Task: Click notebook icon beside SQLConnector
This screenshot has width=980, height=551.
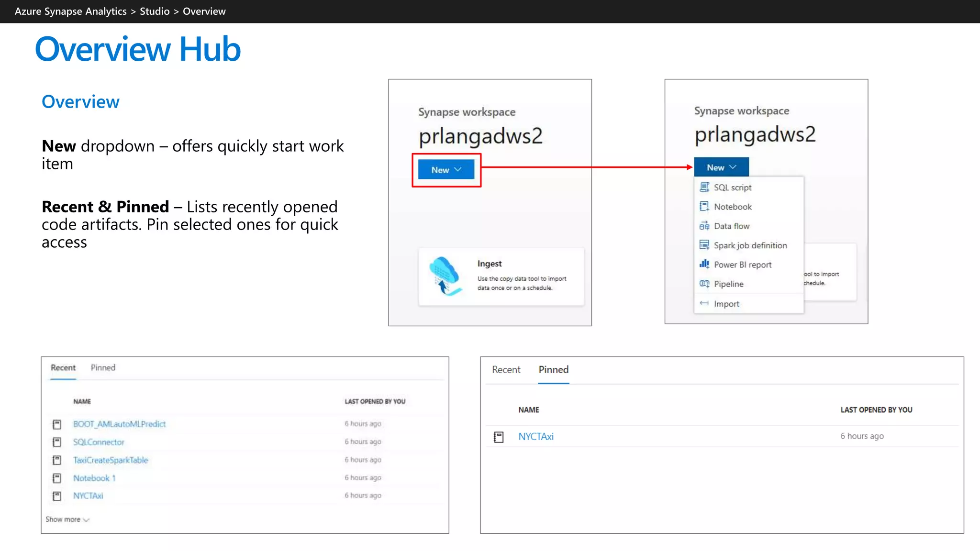Action: point(57,442)
